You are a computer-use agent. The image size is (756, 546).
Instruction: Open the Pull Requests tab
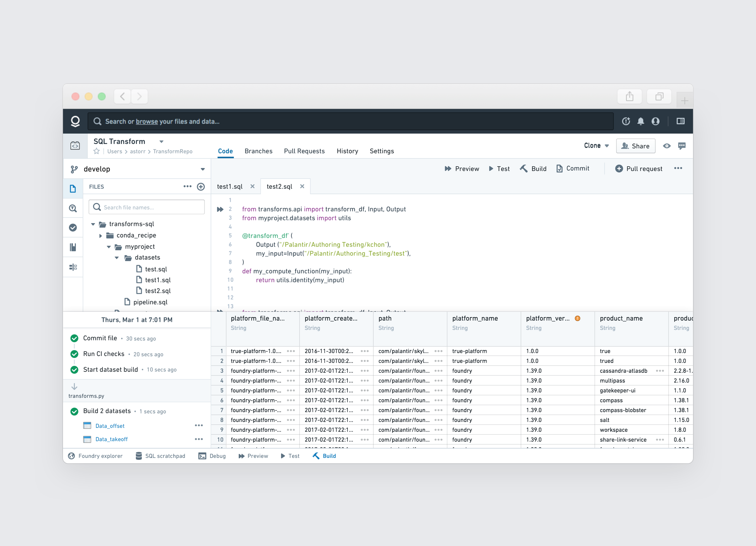tap(304, 151)
